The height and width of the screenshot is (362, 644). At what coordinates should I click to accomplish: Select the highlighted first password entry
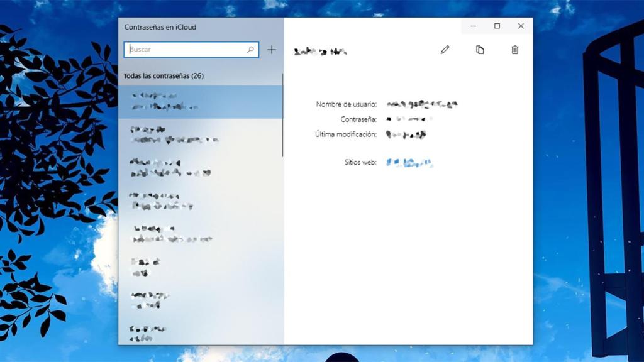click(x=189, y=102)
